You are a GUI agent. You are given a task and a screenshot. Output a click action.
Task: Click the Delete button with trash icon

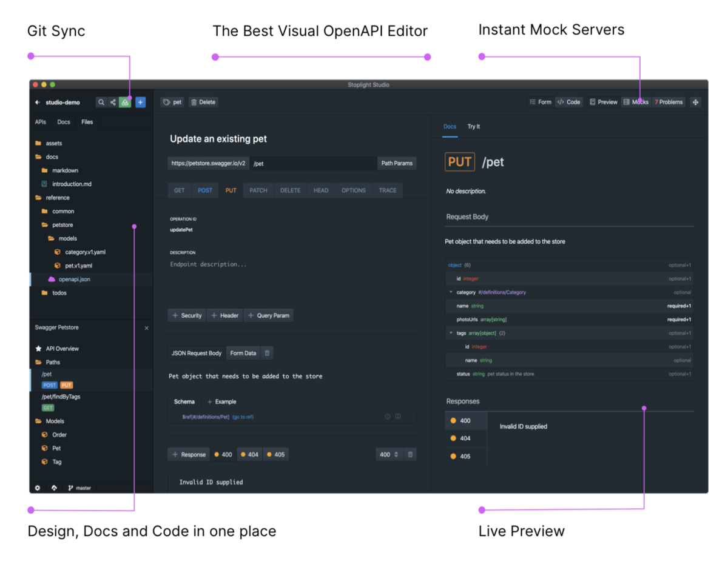203,102
